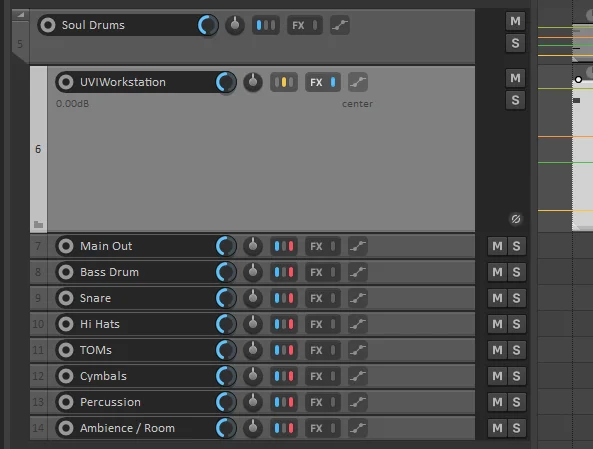Arm the Bass Drum track for recording
Image resolution: width=593 pixels, height=449 pixels.
(66, 272)
